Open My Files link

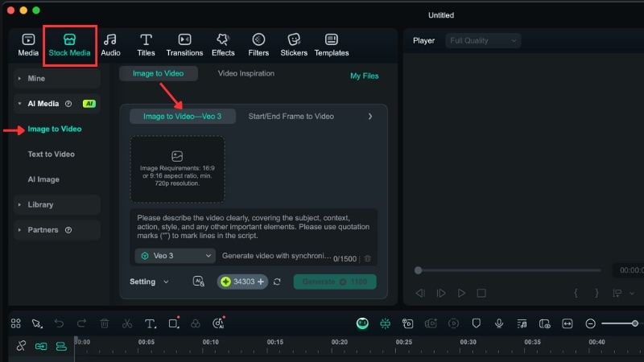(365, 76)
